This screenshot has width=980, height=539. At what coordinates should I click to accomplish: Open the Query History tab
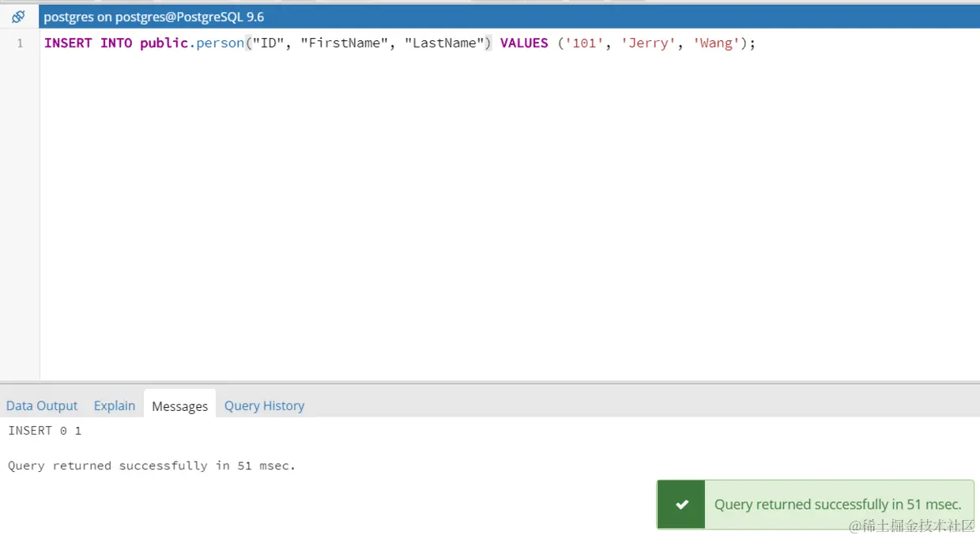tap(264, 405)
